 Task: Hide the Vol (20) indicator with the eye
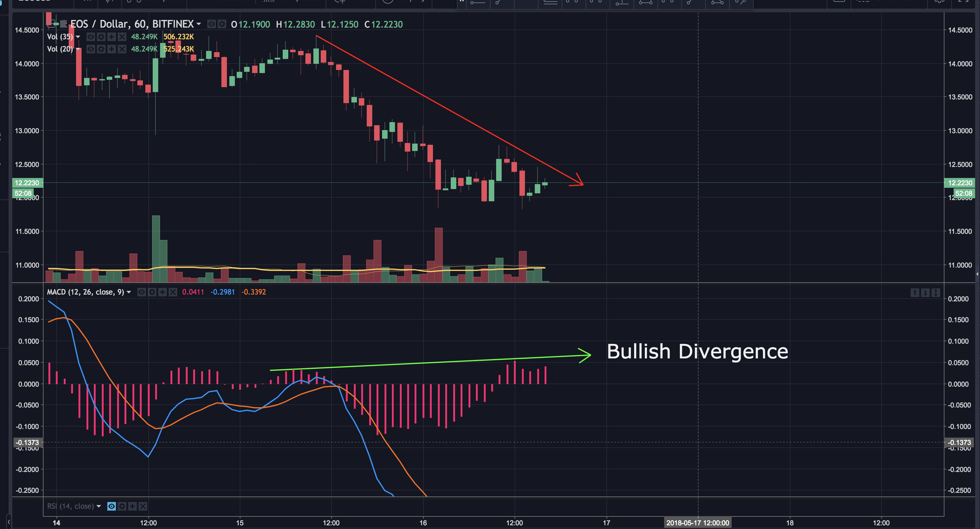pos(90,49)
